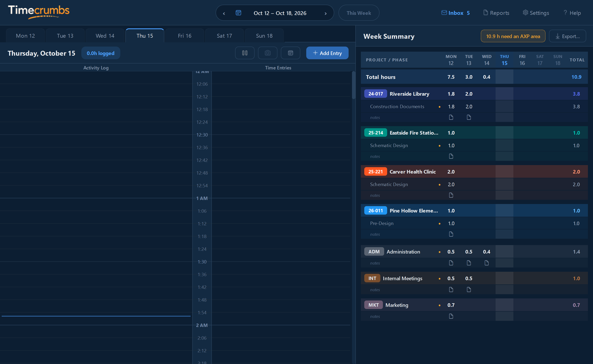Click the This Week button

point(359,13)
